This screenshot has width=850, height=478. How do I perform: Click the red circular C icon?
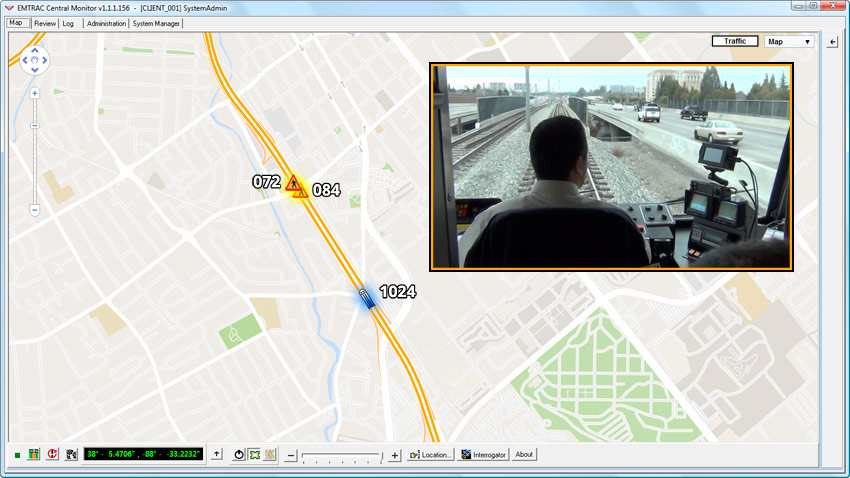point(52,454)
